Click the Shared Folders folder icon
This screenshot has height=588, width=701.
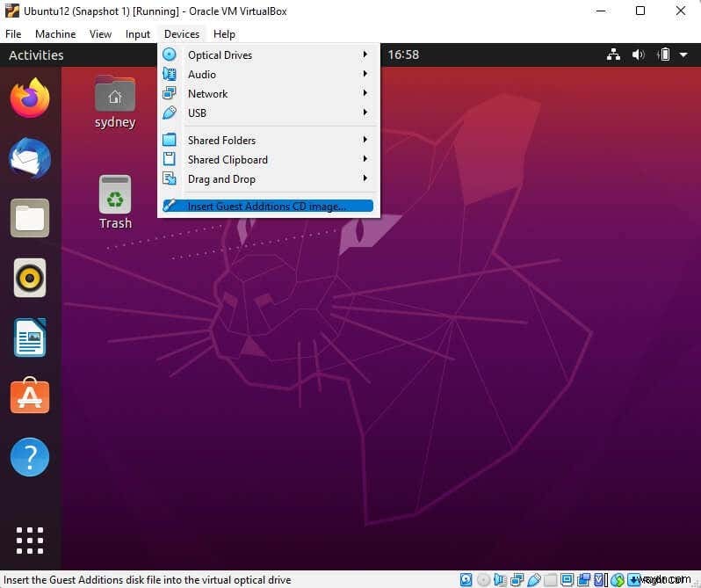(x=170, y=140)
